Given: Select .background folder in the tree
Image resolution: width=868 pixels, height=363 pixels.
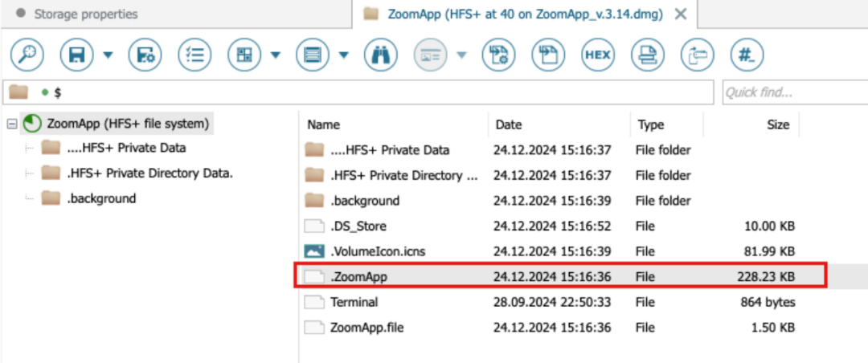Looking at the screenshot, I should click(x=101, y=198).
